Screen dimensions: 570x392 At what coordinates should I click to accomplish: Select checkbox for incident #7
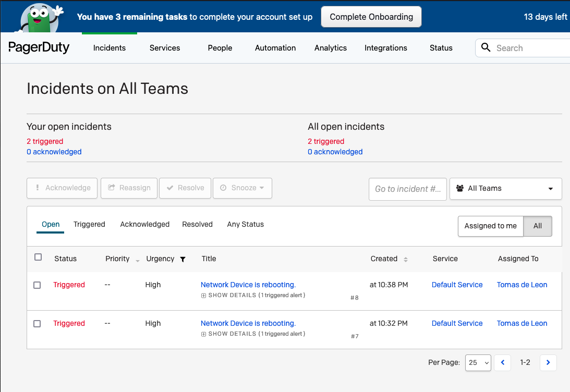[x=37, y=324]
